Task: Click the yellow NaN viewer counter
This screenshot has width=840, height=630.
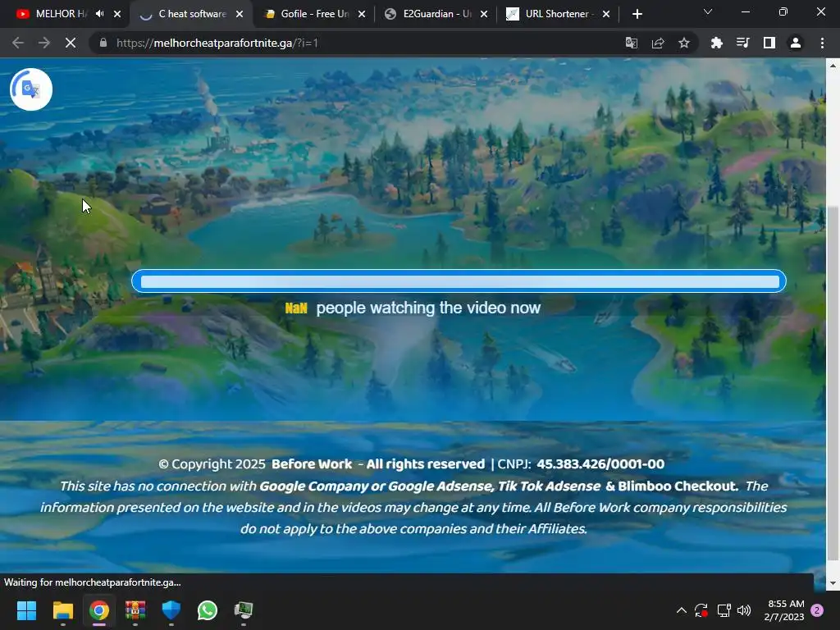Action: point(296,308)
